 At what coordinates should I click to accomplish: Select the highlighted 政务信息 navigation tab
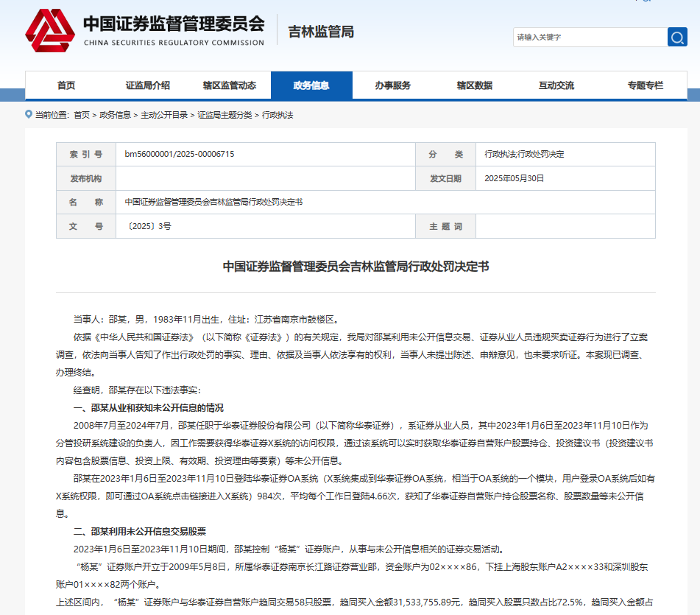pos(311,85)
